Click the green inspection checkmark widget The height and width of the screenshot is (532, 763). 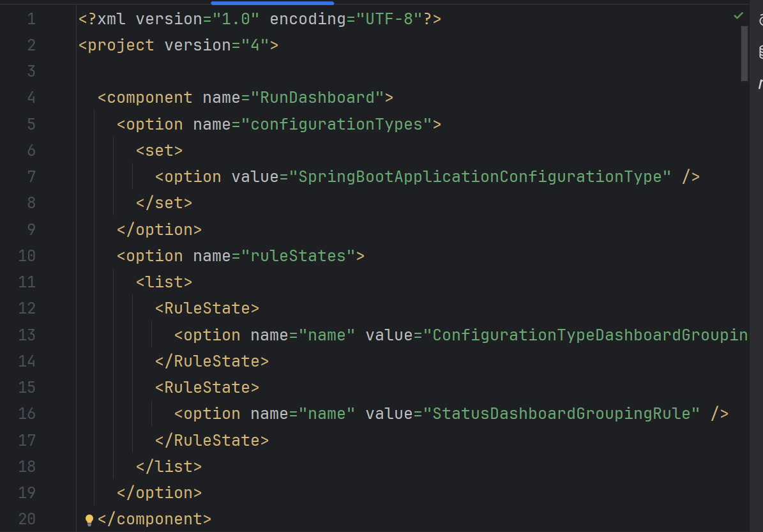point(739,15)
